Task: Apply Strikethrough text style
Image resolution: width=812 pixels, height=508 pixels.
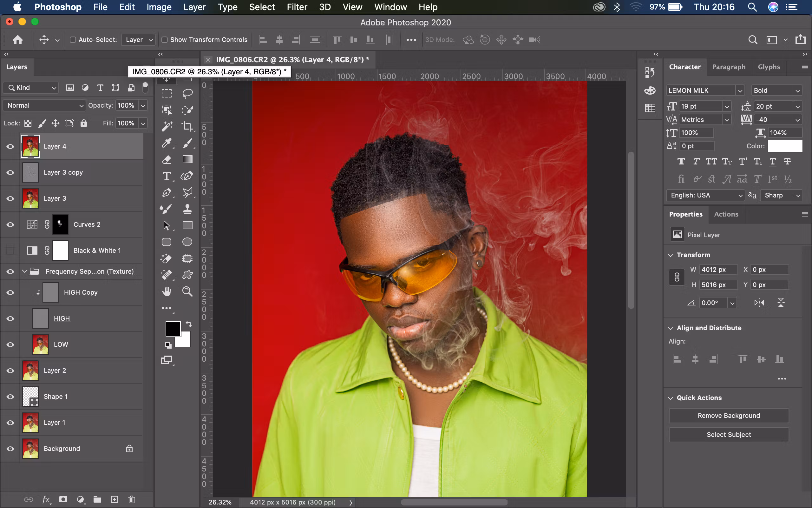Action: pos(788,162)
